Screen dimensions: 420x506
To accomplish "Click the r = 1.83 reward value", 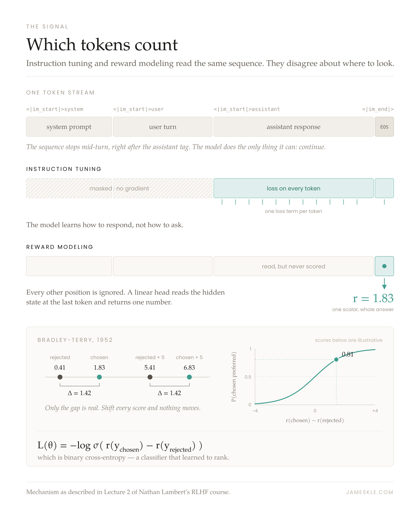I will pos(373,298).
